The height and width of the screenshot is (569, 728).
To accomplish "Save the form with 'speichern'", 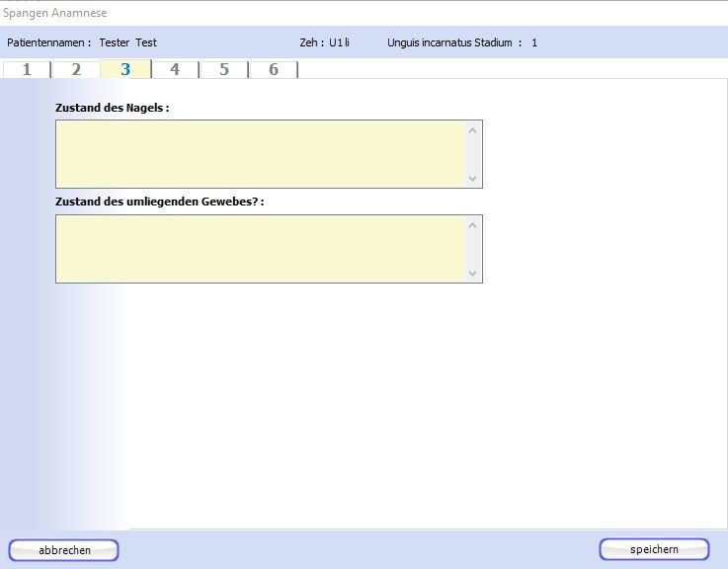I will pos(654,549).
